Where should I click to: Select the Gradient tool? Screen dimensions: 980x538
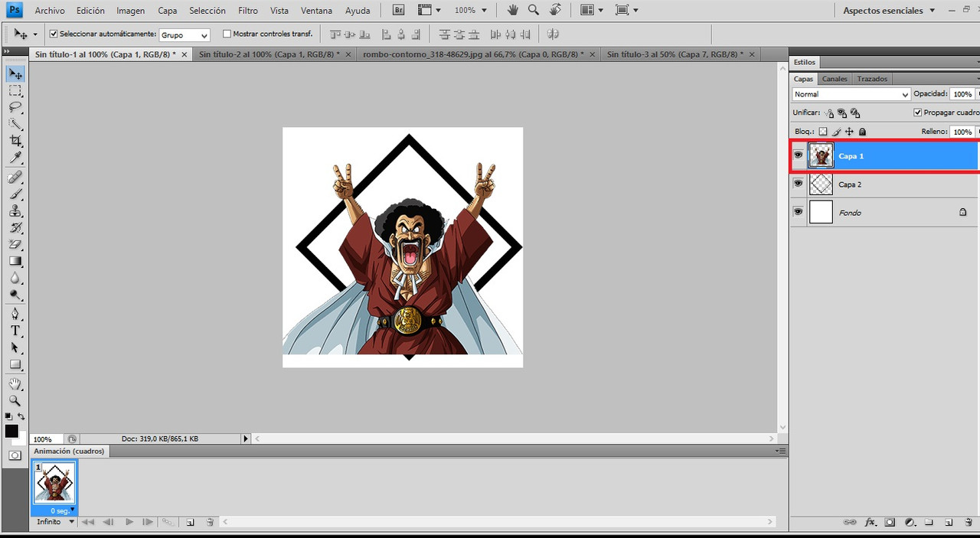click(15, 262)
